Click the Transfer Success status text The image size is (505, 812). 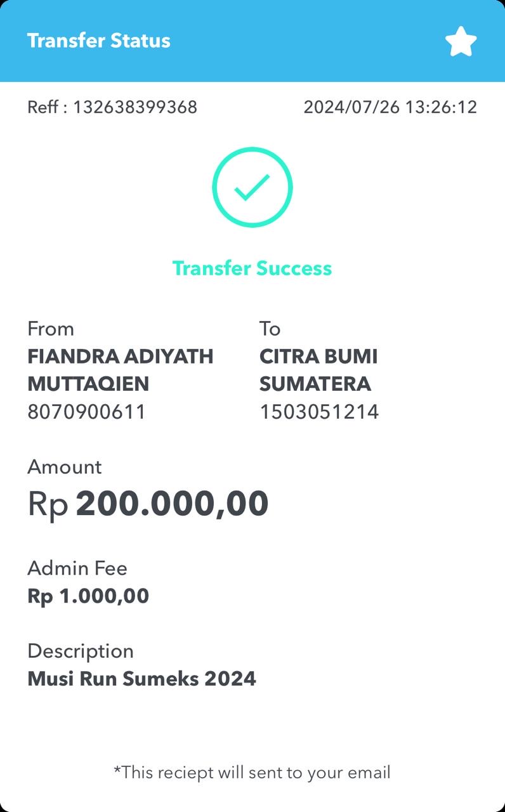253,268
